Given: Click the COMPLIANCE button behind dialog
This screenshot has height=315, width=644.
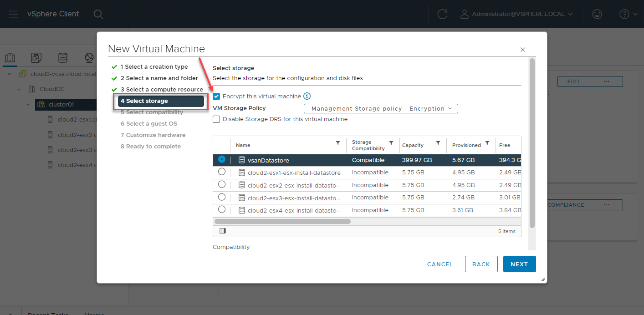Looking at the screenshot, I should tap(568, 205).
